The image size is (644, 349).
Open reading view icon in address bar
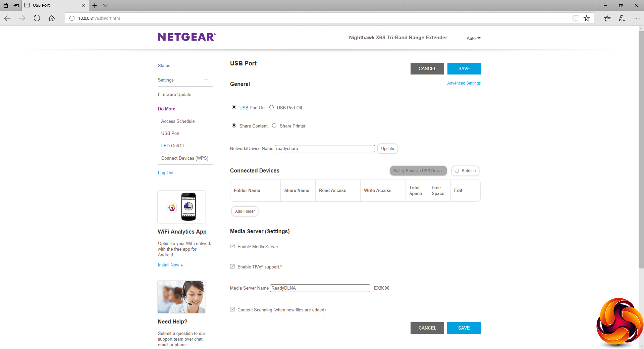pos(576,18)
